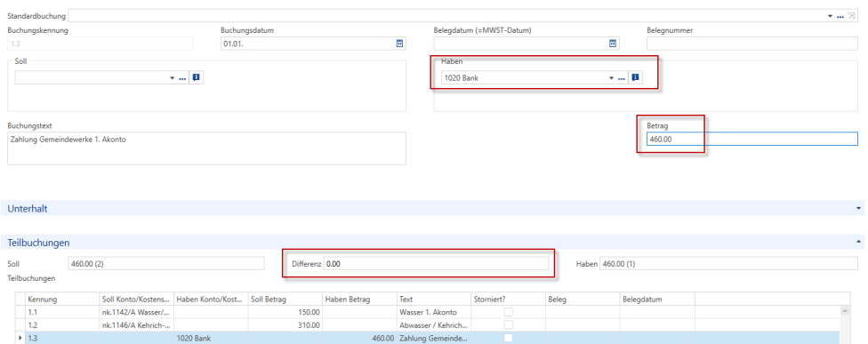Click the Haben Konto/Kostenstelle column header
The width and height of the screenshot is (868, 344).
pyautogui.click(x=211, y=300)
